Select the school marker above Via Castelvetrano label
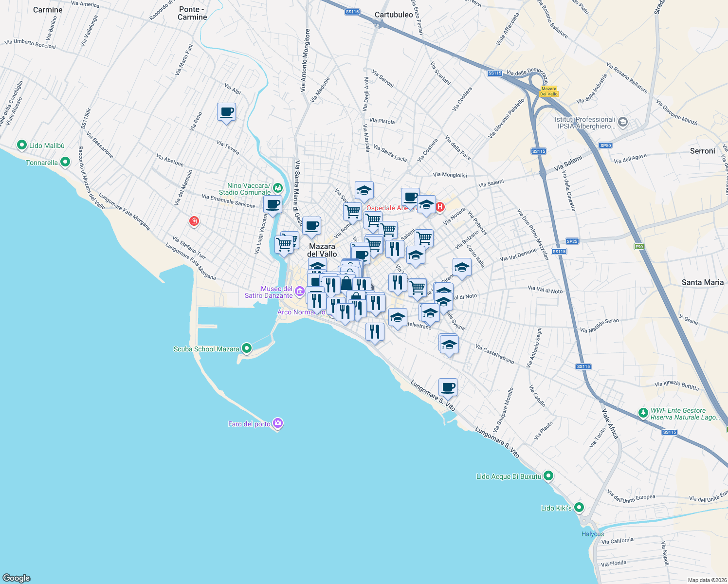This screenshot has height=584, width=728. (398, 318)
